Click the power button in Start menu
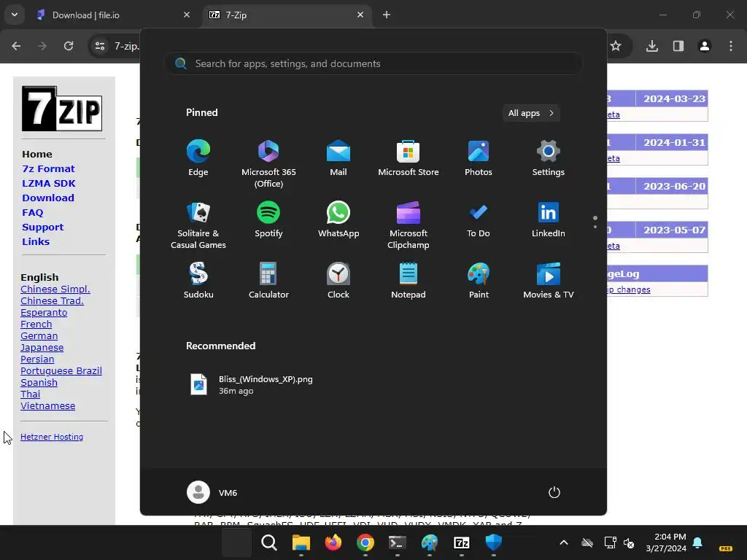Screen dimensions: 747x560 pos(554,492)
